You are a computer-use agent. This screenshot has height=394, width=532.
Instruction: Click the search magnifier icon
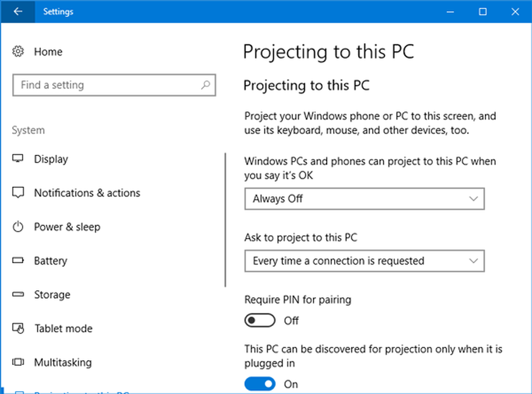205,85
